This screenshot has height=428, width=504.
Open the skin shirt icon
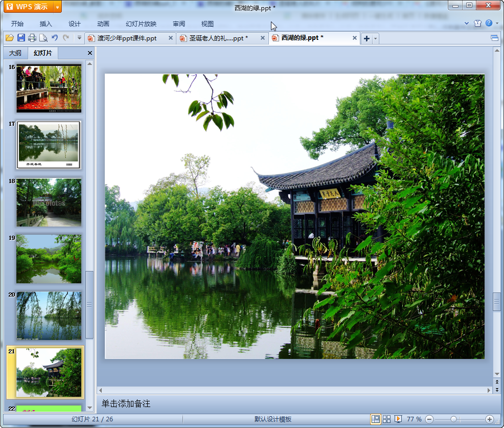click(477, 23)
